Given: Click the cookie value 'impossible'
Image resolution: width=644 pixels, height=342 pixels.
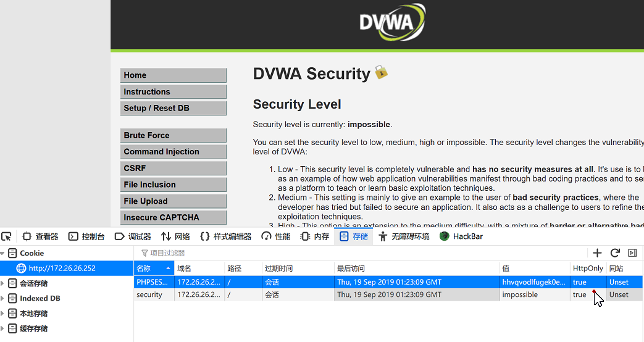Looking at the screenshot, I should coord(520,294).
